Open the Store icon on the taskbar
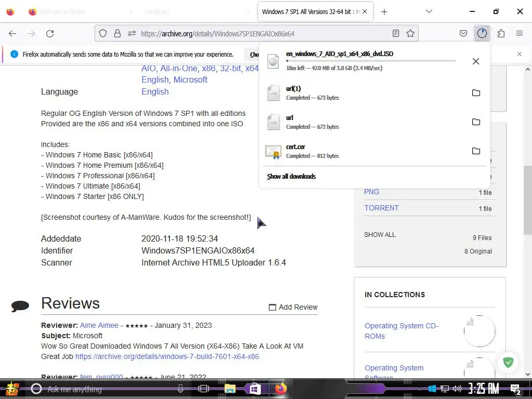 255,389
